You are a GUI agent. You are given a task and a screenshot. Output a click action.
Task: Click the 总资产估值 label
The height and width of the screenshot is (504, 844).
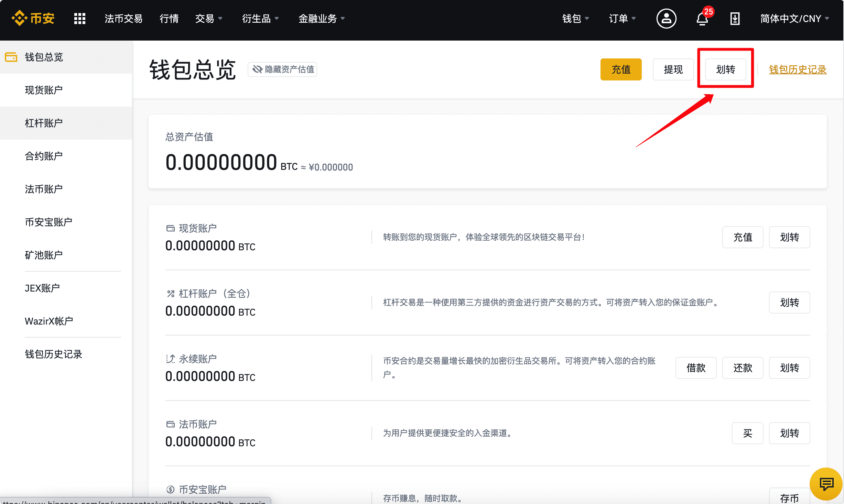coord(189,137)
